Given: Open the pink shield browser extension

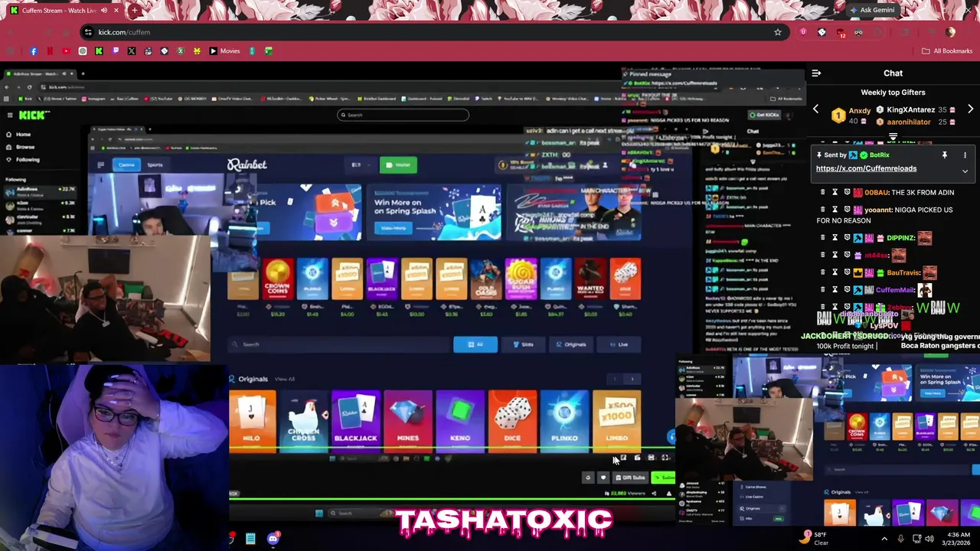Looking at the screenshot, I should click(803, 32).
